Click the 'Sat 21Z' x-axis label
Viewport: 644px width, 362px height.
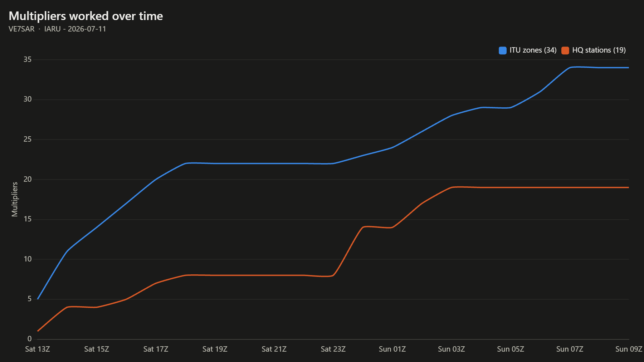coord(274,349)
